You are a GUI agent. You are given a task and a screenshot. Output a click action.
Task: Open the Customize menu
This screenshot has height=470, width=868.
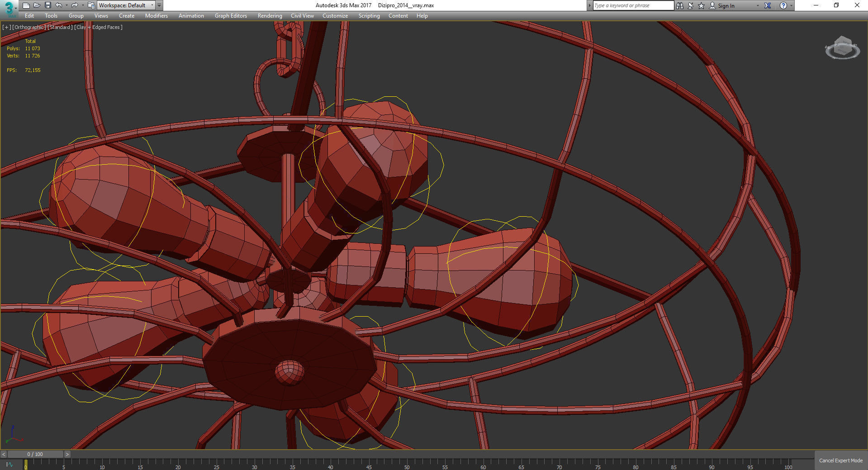[x=335, y=16]
